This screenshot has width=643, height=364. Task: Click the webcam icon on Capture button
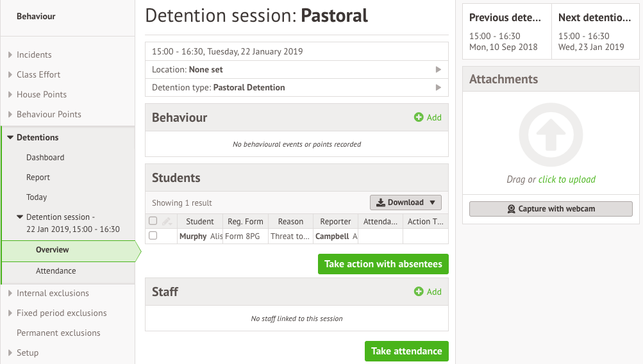click(512, 209)
